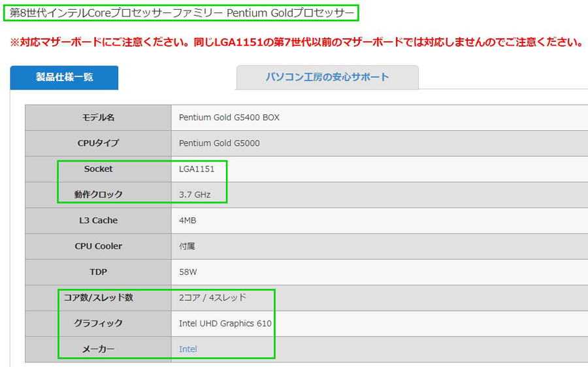The height and width of the screenshot is (367, 588).
Task: Select Intel UHD Graphics 610 text
Action: coord(225,323)
